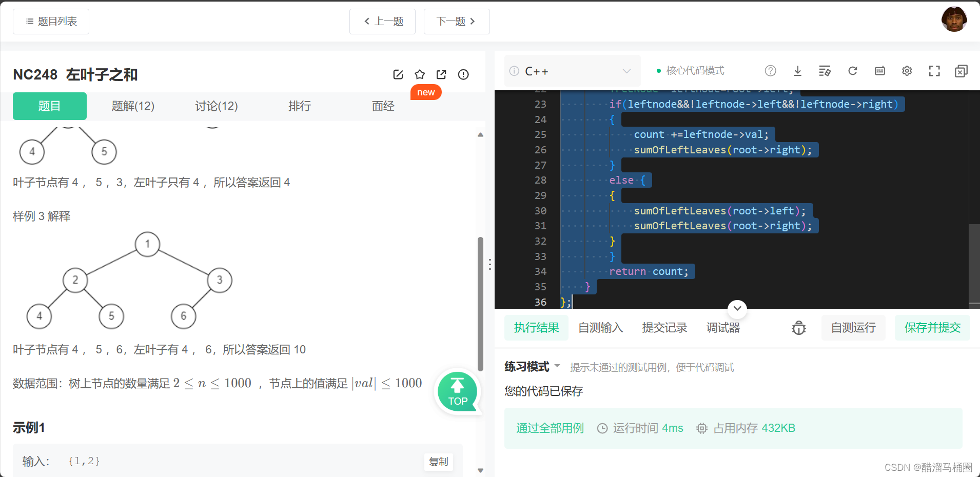Click the close-panel layout icon
This screenshot has height=477, width=980.
point(961,71)
